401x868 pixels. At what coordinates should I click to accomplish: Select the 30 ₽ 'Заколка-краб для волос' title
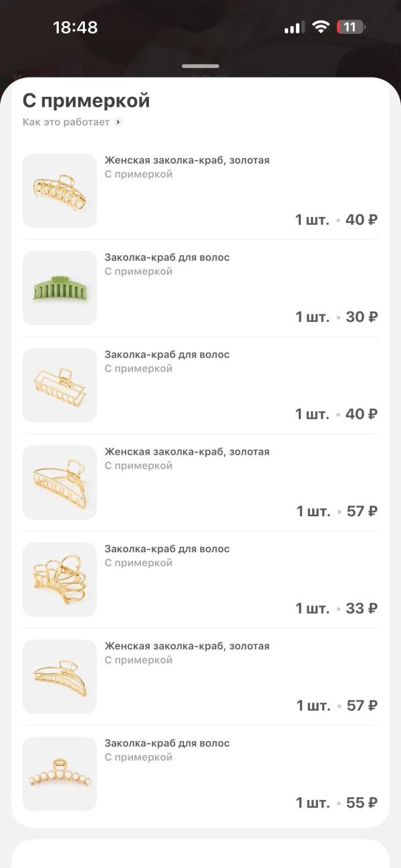pyautogui.click(x=167, y=258)
